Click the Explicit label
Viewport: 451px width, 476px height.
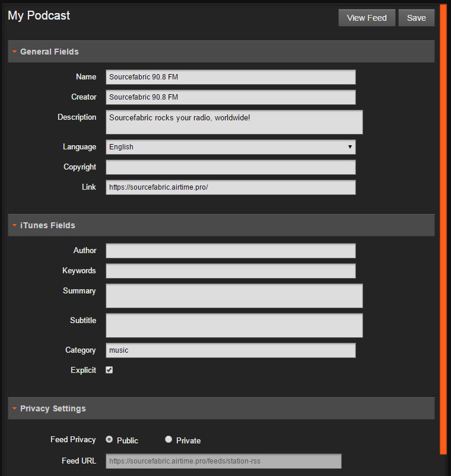tap(83, 370)
